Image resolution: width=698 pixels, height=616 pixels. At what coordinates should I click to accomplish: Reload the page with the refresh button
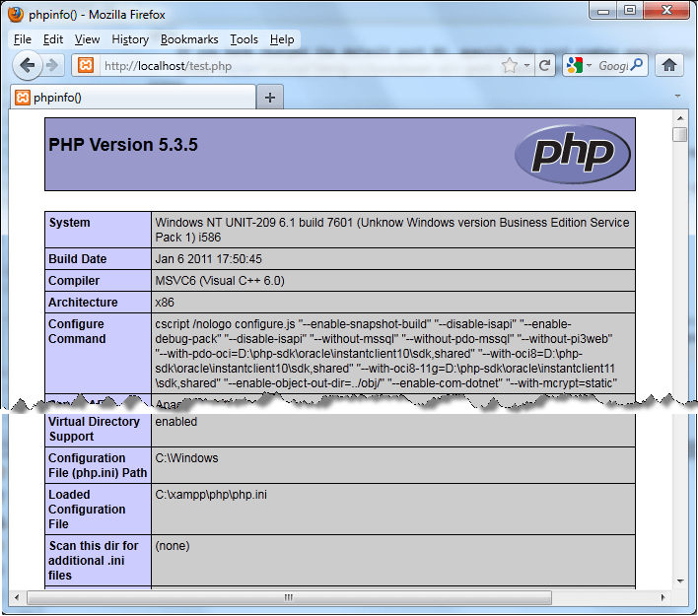tap(545, 65)
